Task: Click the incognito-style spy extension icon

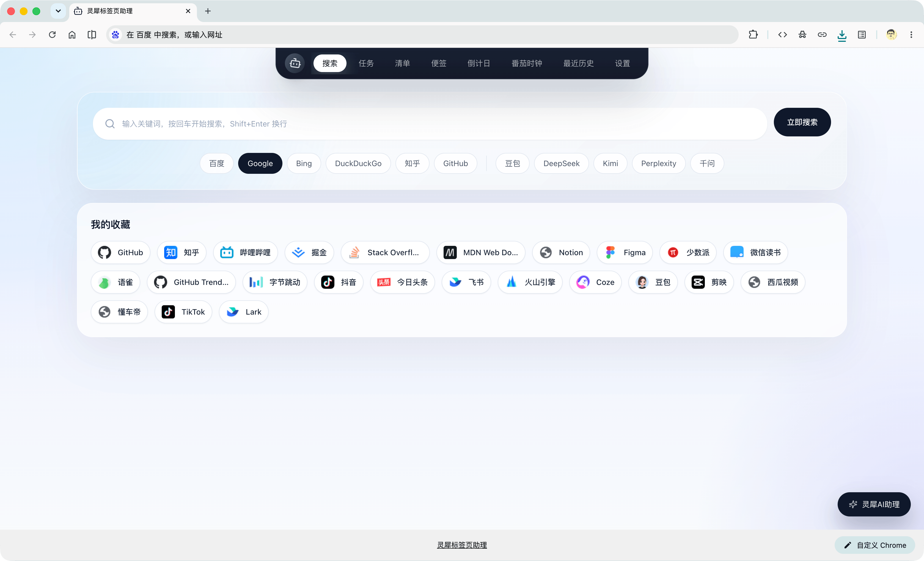Action: click(x=802, y=34)
